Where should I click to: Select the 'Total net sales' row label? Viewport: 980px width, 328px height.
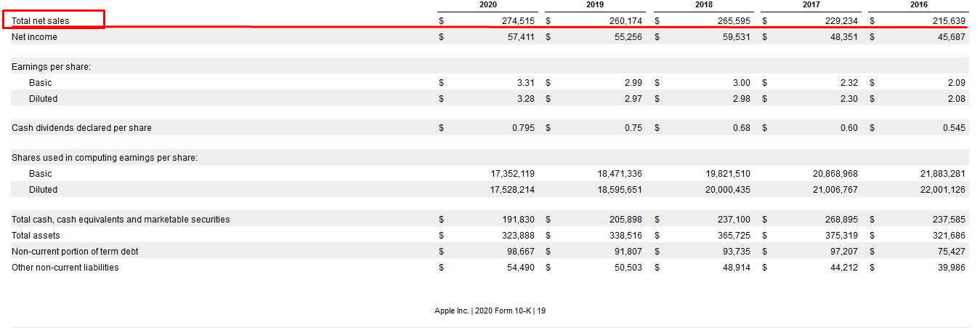click(41, 21)
